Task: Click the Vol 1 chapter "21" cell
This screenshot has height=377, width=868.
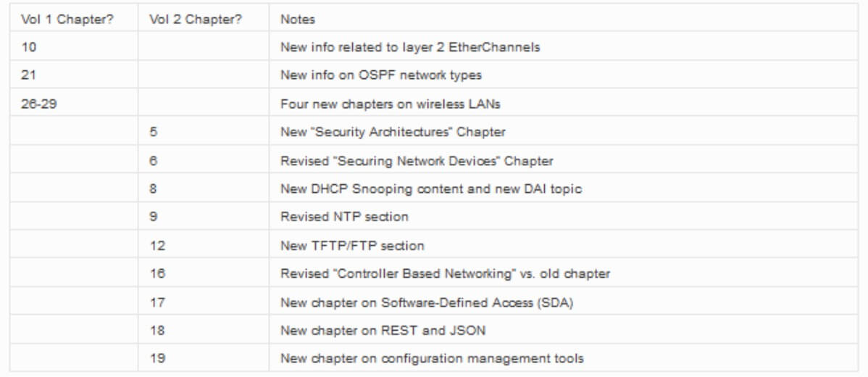Action: 29,75
